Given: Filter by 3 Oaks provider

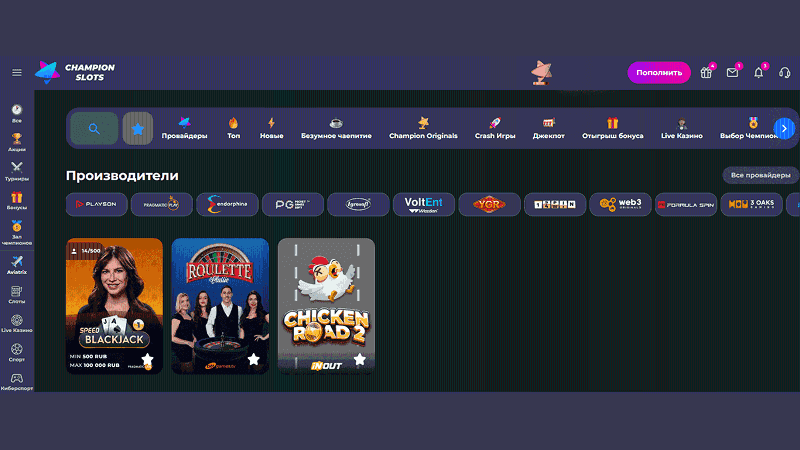Looking at the screenshot, I should pyautogui.click(x=752, y=204).
